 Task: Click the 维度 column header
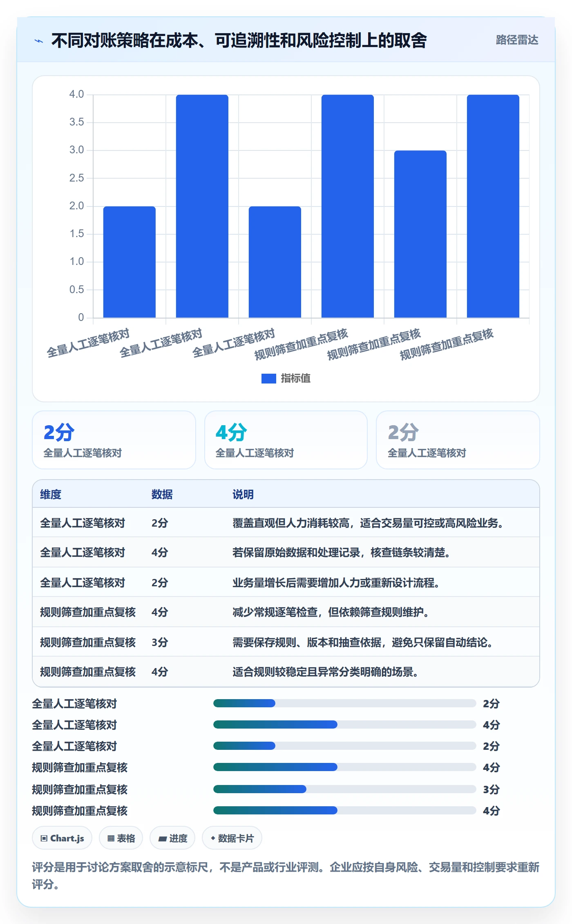pos(51,495)
